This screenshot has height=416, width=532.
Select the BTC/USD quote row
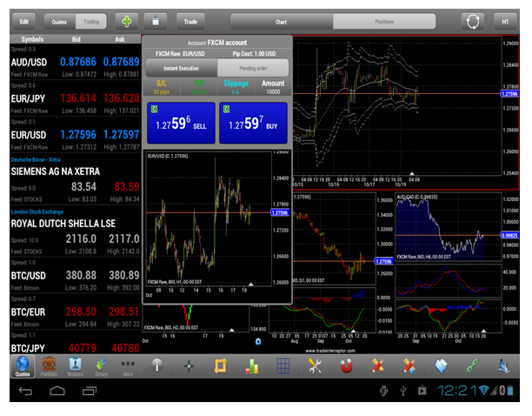[76, 275]
